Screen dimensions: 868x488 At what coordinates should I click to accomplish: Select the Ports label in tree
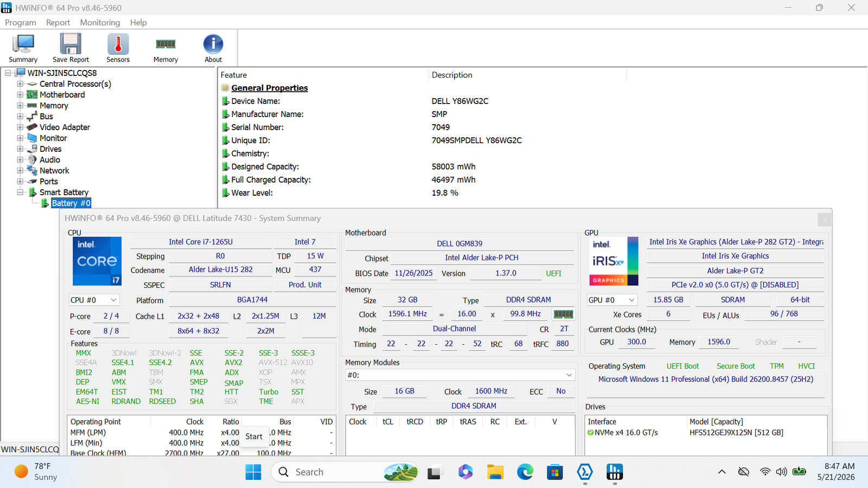pos(49,182)
